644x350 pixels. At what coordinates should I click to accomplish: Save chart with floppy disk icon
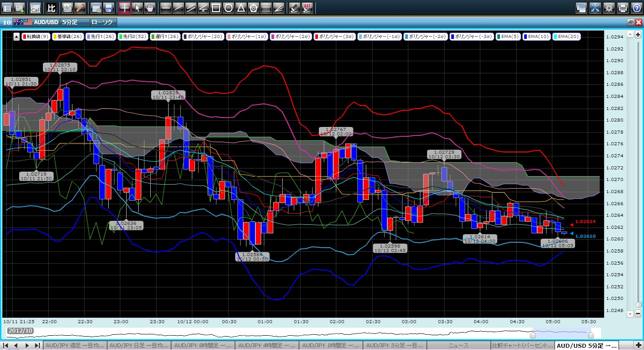tap(108, 8)
